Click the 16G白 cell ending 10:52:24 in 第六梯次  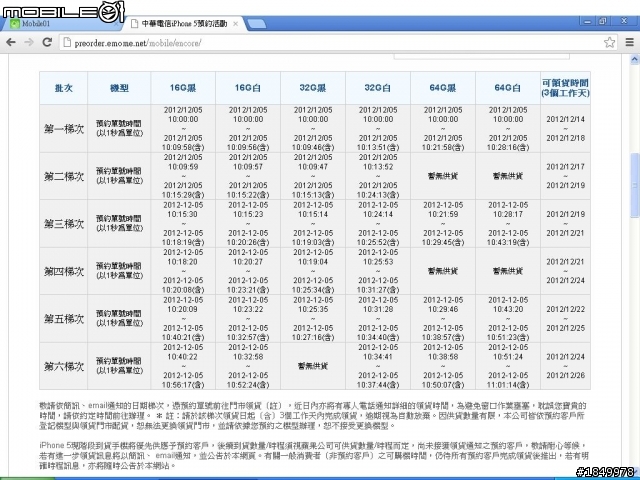pos(248,366)
